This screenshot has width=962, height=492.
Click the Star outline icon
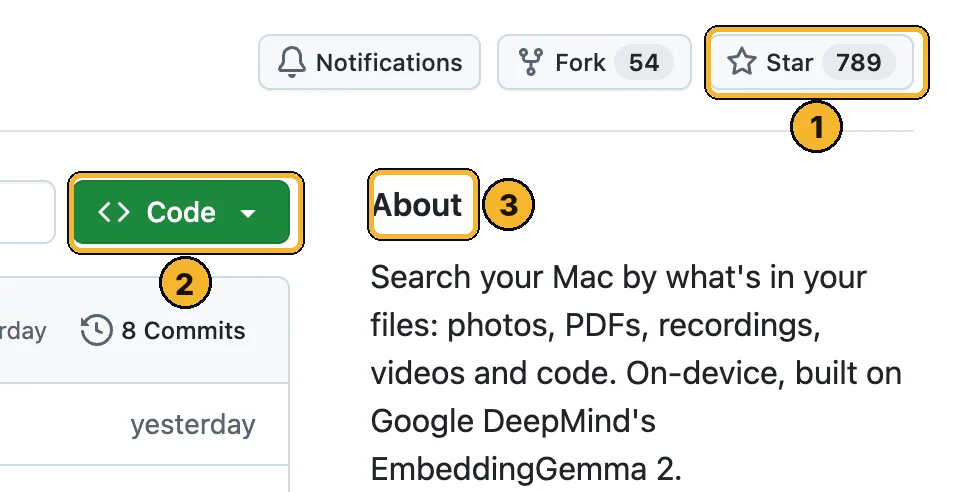point(741,62)
